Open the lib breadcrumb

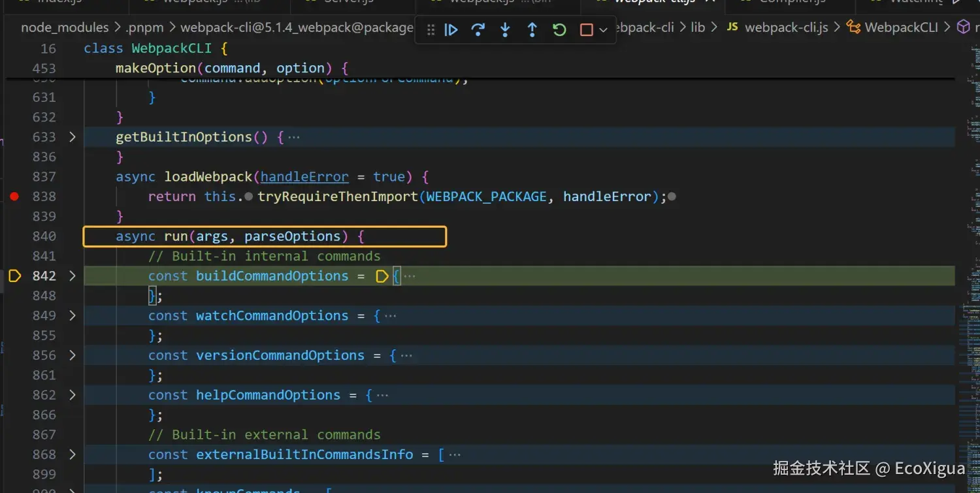[x=698, y=27]
